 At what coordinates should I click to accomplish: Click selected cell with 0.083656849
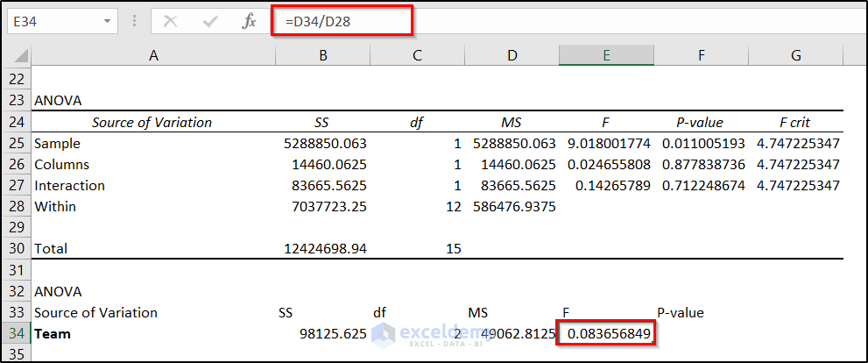tap(607, 333)
